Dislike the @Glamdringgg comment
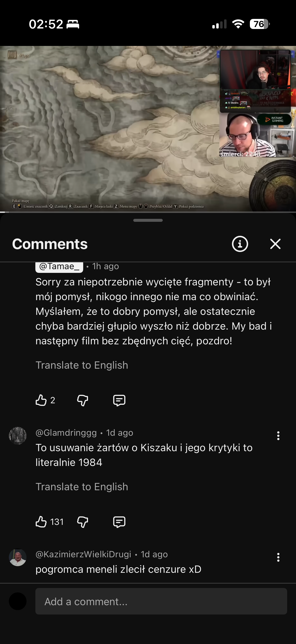This screenshot has height=644, width=296. tap(82, 522)
